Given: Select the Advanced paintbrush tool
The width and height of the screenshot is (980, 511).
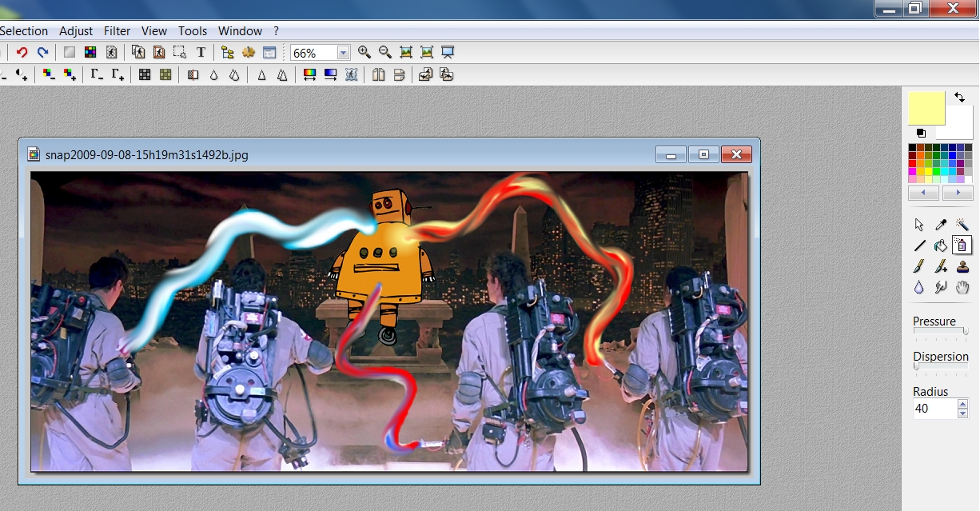Looking at the screenshot, I should [x=941, y=266].
